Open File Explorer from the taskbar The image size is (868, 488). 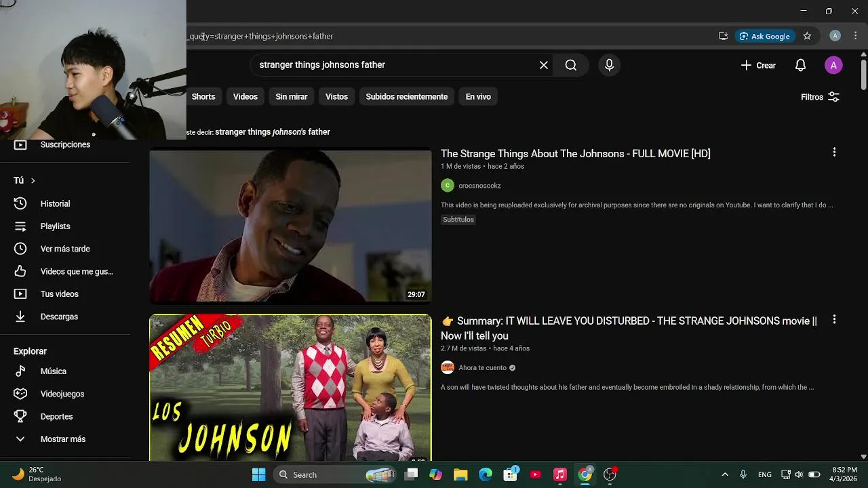click(x=460, y=474)
